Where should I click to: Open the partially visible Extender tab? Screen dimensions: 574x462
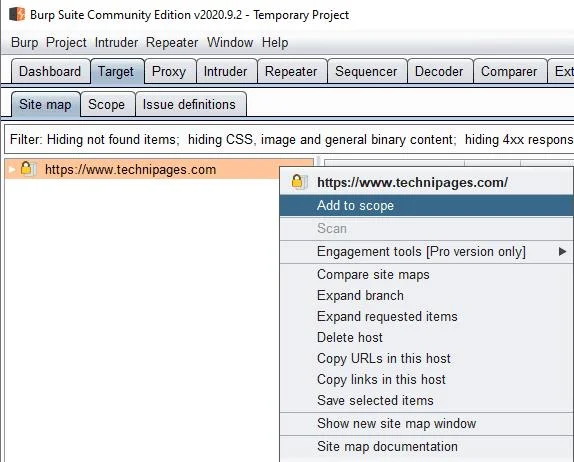[561, 71]
